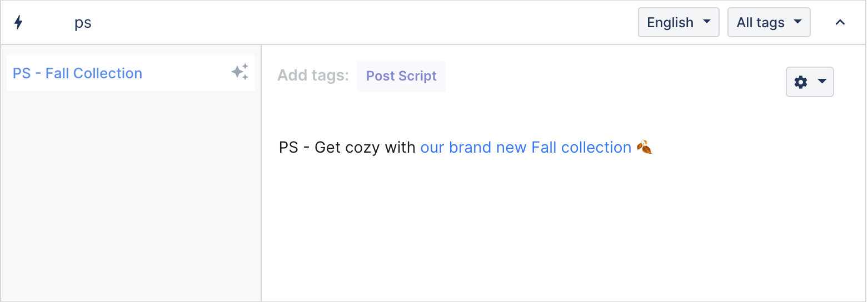
Task: Open the English language dropdown
Action: click(x=679, y=22)
